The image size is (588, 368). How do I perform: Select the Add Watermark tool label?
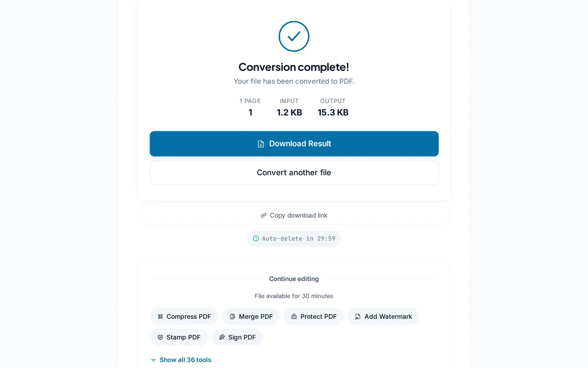(x=388, y=316)
